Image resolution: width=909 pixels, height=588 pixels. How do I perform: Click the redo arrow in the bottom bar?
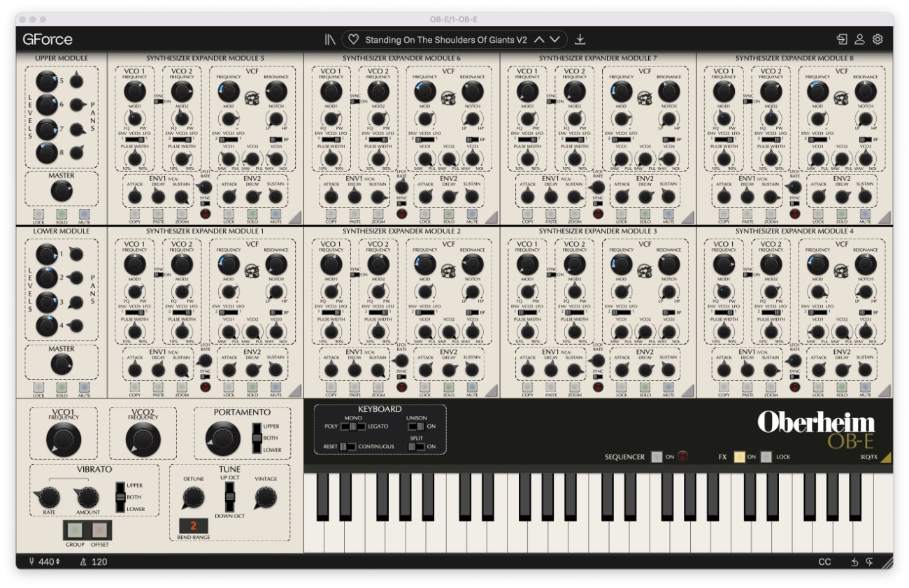870,561
